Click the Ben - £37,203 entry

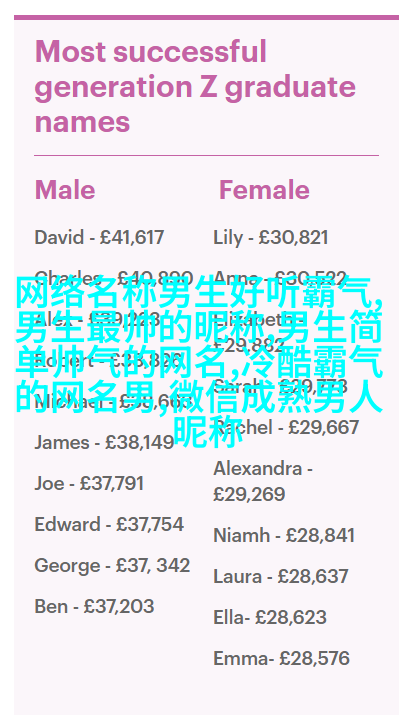pyautogui.click(x=94, y=606)
